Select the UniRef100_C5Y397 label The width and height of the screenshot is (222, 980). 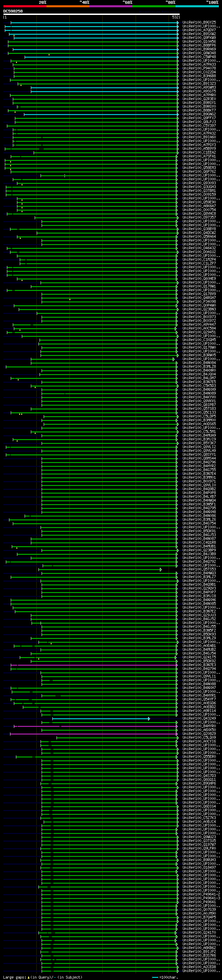click(199, 126)
